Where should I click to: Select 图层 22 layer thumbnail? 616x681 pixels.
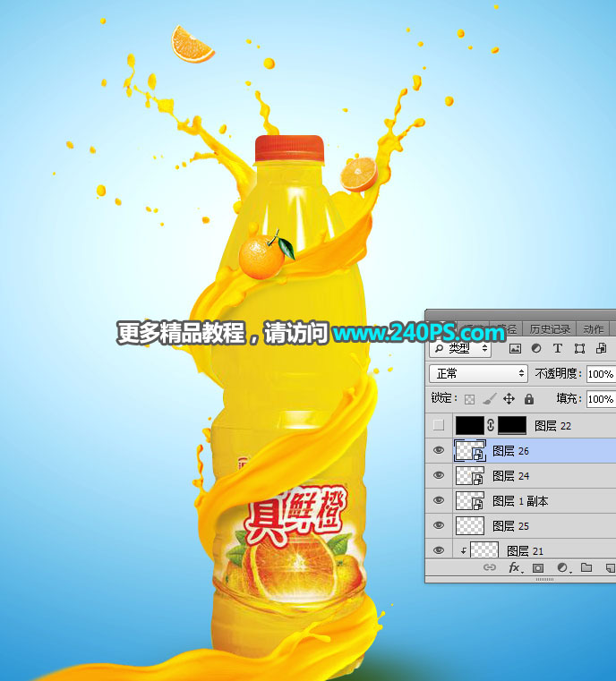coord(469,425)
